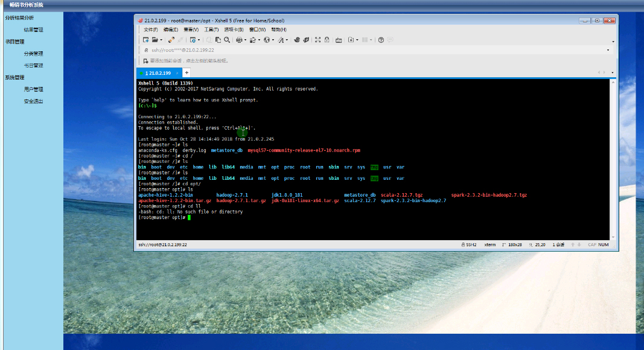Click the Open session folder icon
Image resolution: width=644 pixels, height=350 pixels.
155,40
